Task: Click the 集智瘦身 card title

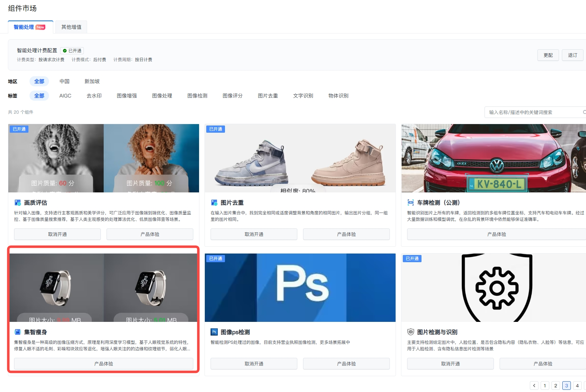Action: [x=36, y=332]
